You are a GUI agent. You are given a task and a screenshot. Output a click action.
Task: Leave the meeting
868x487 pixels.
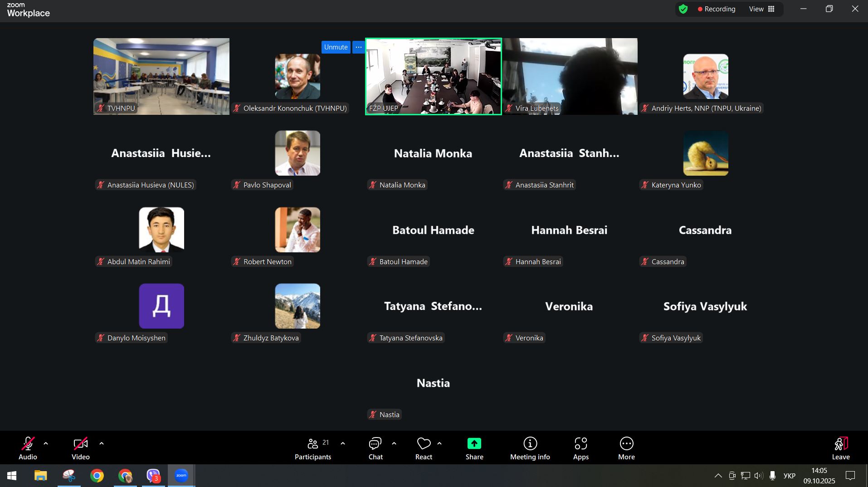[840, 448]
